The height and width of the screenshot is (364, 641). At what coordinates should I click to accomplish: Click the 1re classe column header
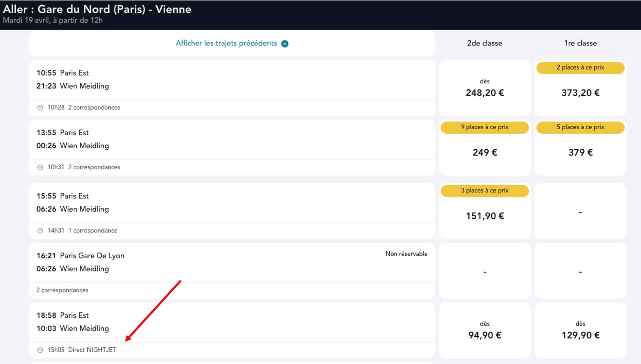click(580, 43)
